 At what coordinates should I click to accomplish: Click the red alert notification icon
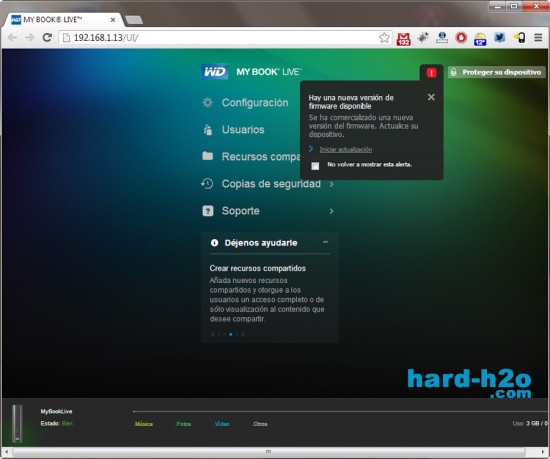click(x=431, y=73)
